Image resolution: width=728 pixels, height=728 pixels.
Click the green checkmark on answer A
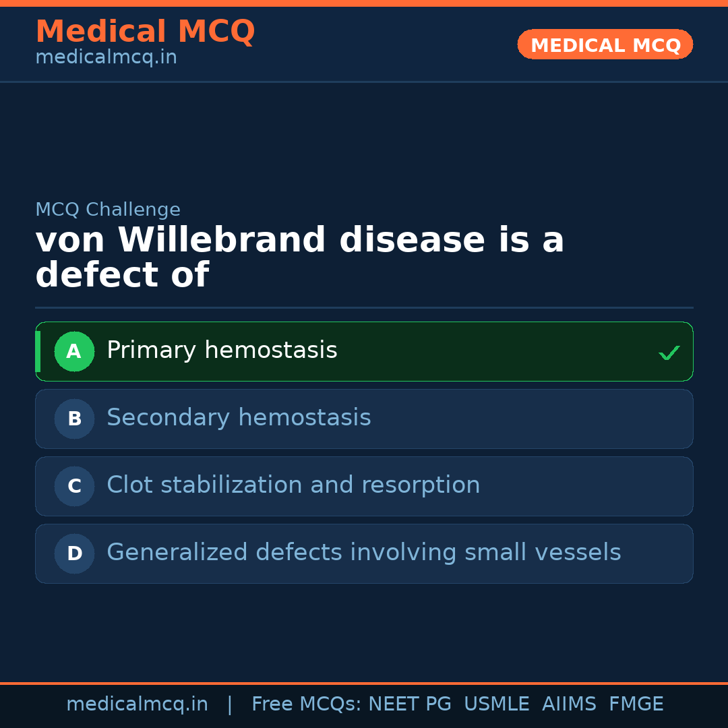pyautogui.click(x=669, y=353)
